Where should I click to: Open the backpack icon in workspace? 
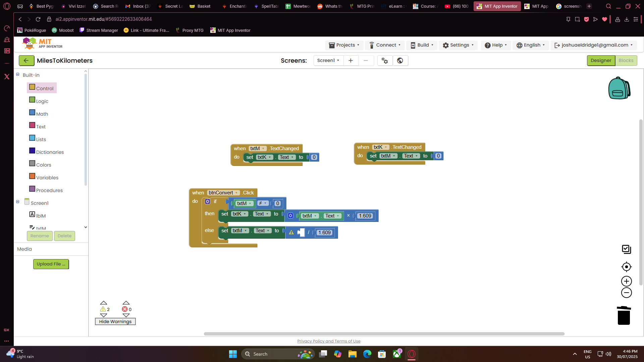[x=619, y=88]
